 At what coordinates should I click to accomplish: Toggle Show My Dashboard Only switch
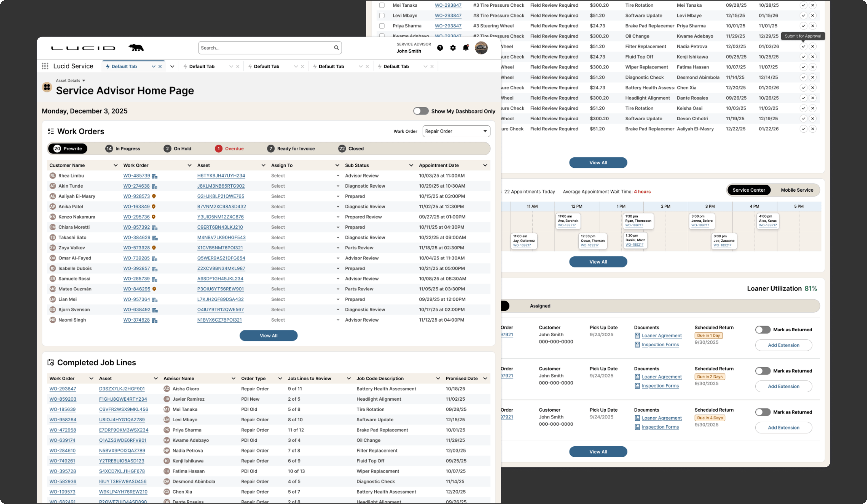click(x=421, y=111)
